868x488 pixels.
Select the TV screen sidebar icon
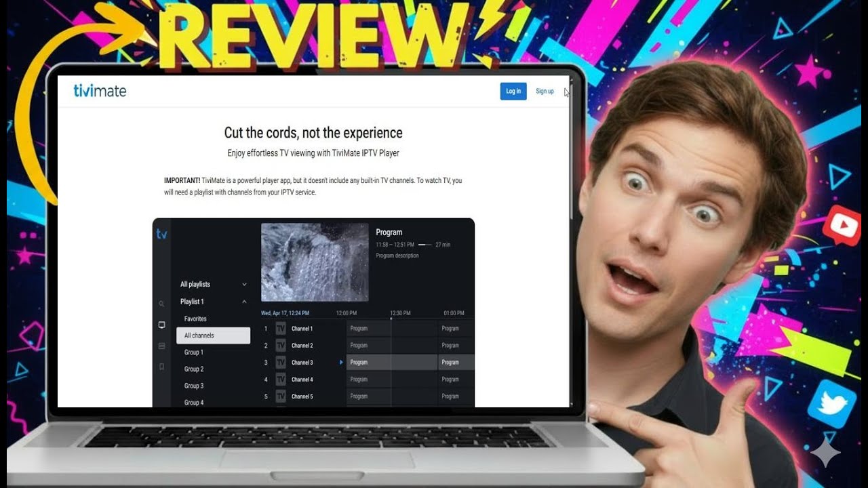click(161, 325)
